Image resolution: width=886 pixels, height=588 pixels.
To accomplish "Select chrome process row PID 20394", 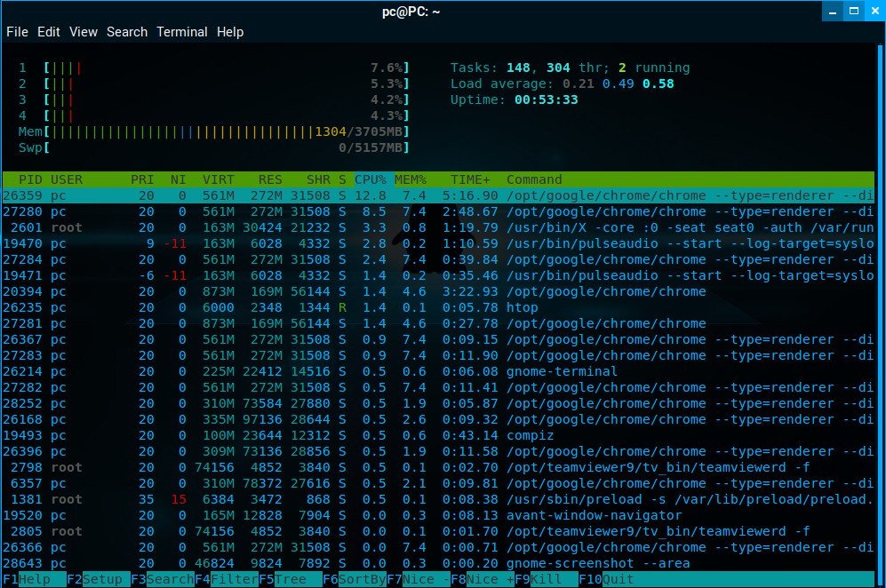I will coord(438,291).
